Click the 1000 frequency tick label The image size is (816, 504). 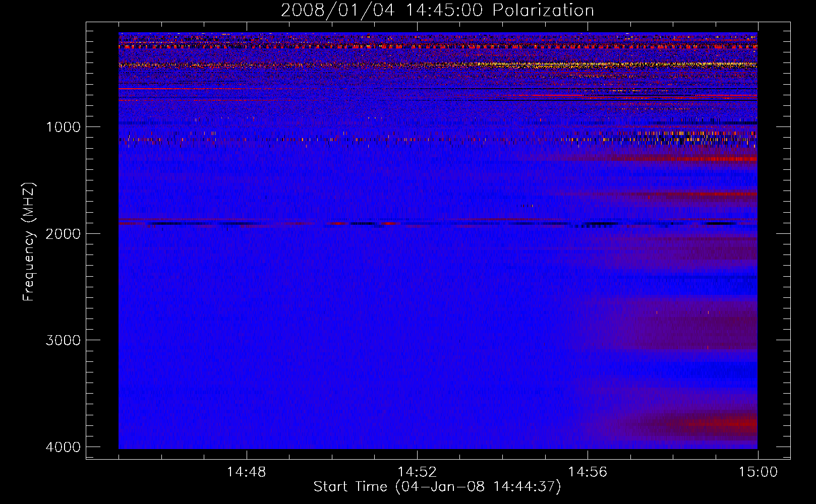pyautogui.click(x=63, y=127)
